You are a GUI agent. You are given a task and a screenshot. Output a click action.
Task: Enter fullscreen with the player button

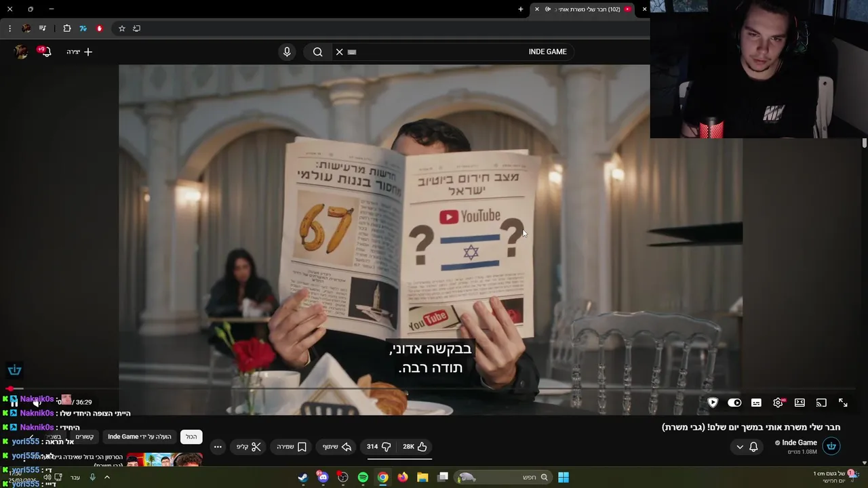coord(843,403)
